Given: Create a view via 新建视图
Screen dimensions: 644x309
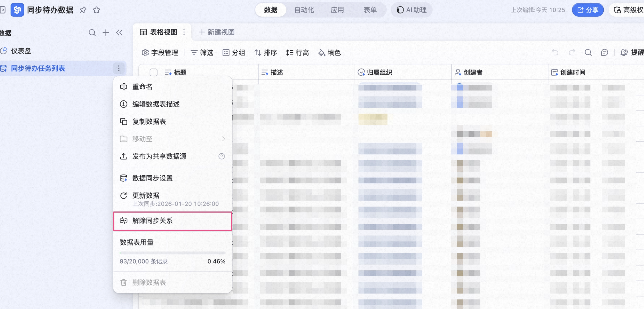Looking at the screenshot, I should point(216,32).
